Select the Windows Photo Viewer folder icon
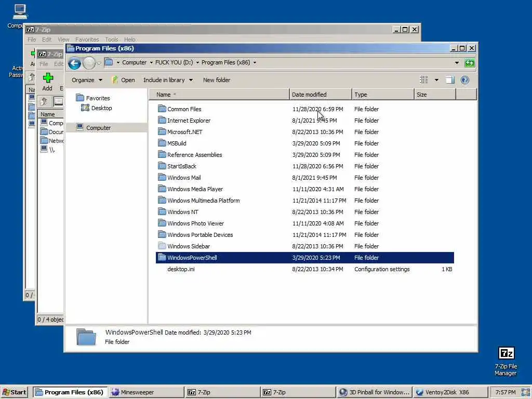This screenshot has height=399, width=532. pyautogui.click(x=162, y=223)
